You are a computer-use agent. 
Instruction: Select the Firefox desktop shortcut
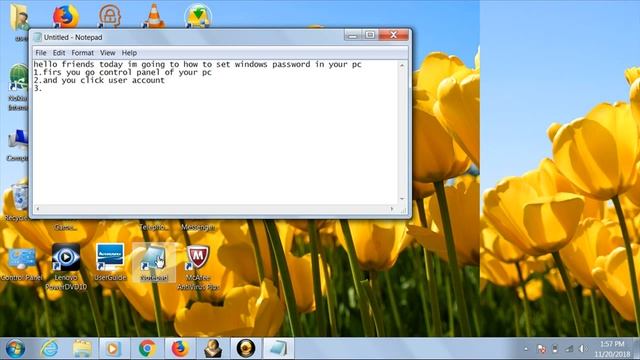pos(66,16)
